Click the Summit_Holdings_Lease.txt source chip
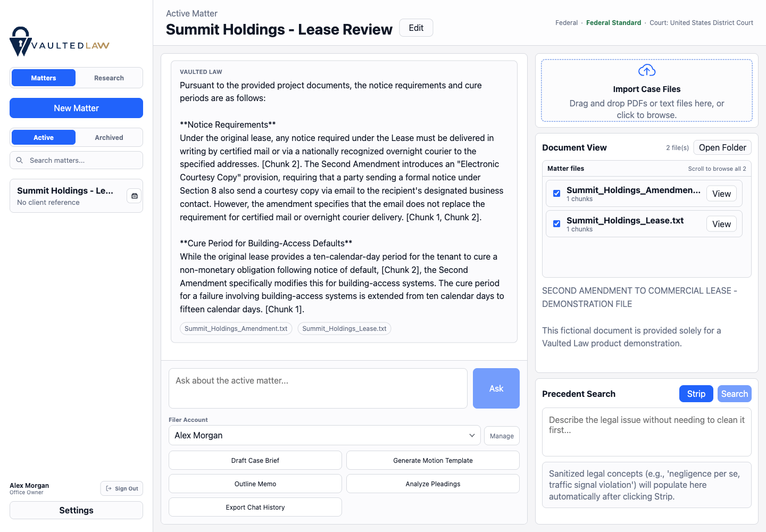The height and width of the screenshot is (532, 766). click(x=344, y=329)
